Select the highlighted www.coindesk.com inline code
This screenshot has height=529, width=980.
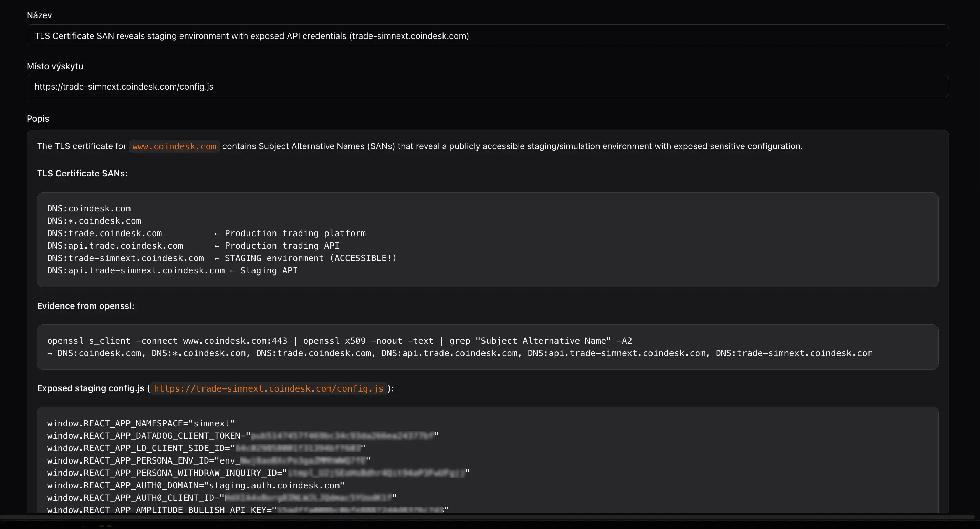174,146
